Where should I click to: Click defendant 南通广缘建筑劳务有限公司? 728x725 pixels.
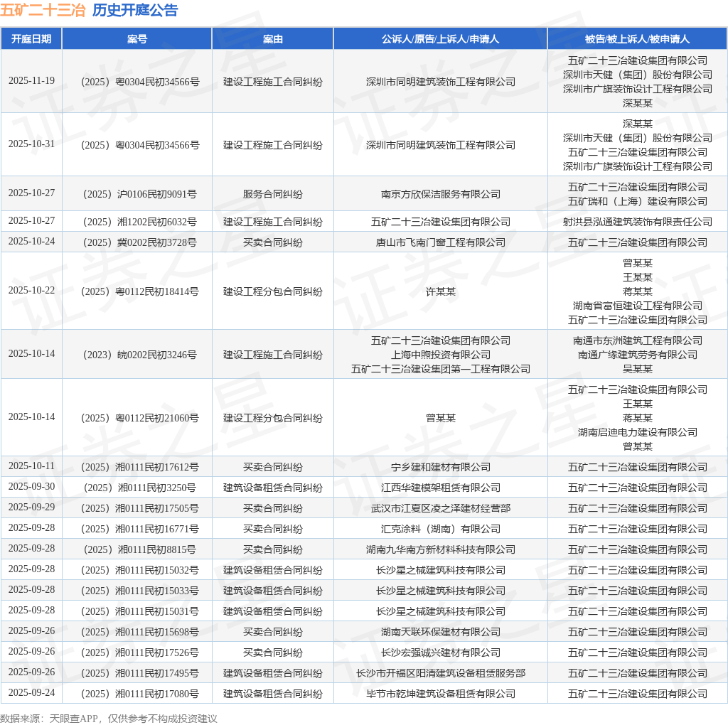[637, 355]
